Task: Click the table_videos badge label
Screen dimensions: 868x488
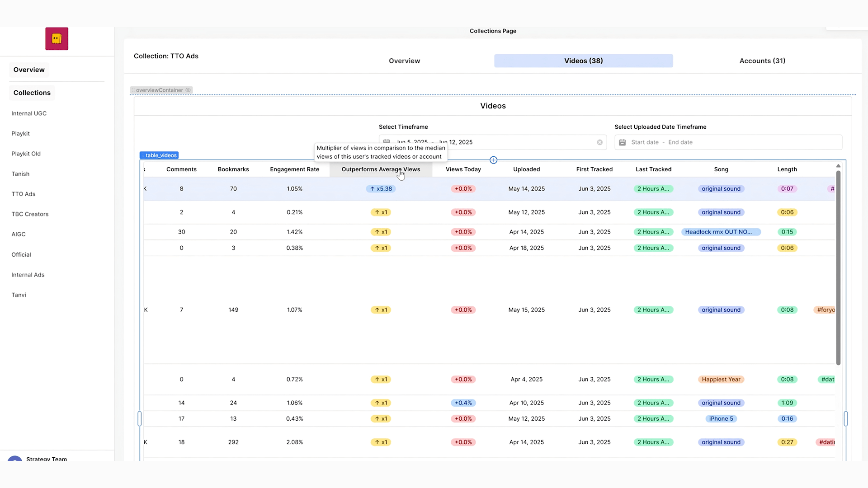Action: [159, 155]
